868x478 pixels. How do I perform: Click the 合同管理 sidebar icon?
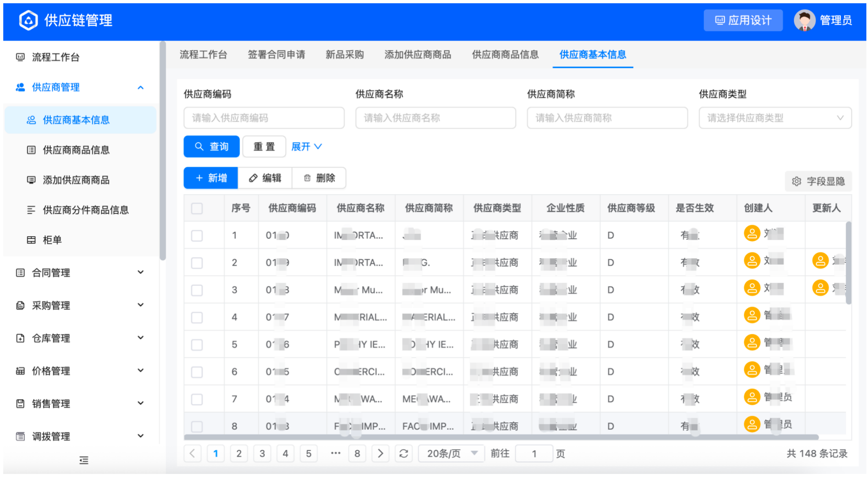[20, 272]
